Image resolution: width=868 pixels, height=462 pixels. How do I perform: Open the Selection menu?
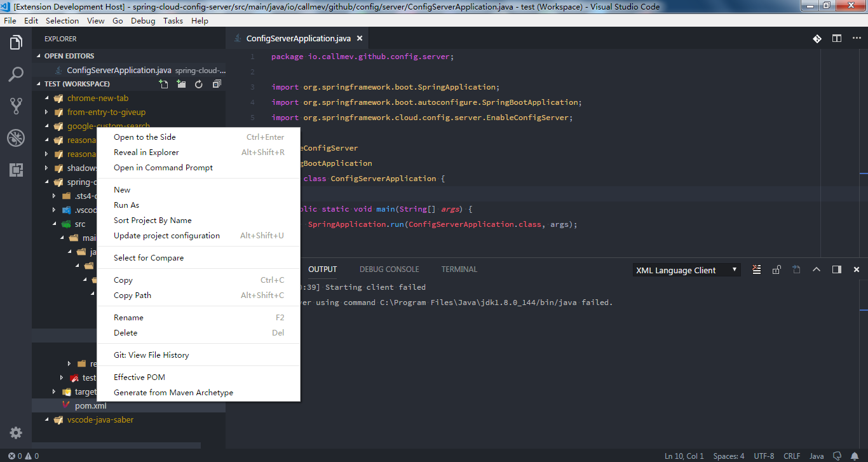click(62, 20)
